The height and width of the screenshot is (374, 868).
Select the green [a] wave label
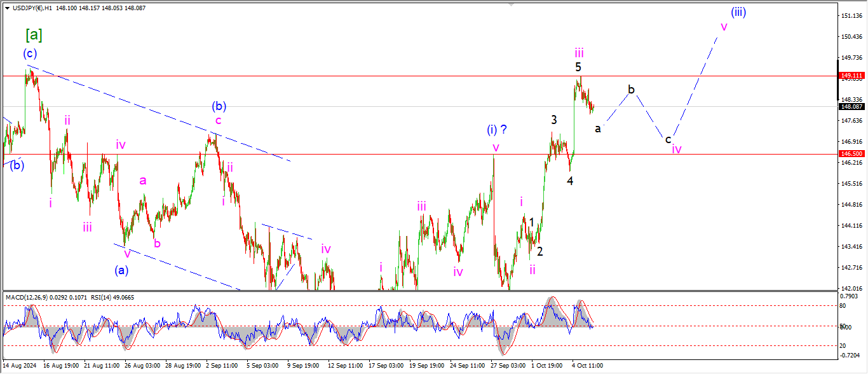(34, 34)
